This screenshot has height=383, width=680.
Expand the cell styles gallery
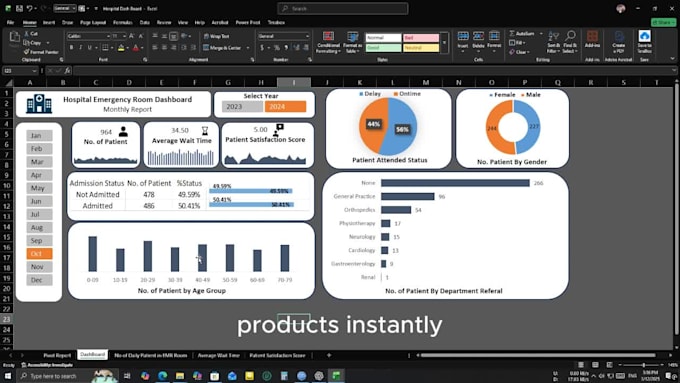click(x=444, y=43)
